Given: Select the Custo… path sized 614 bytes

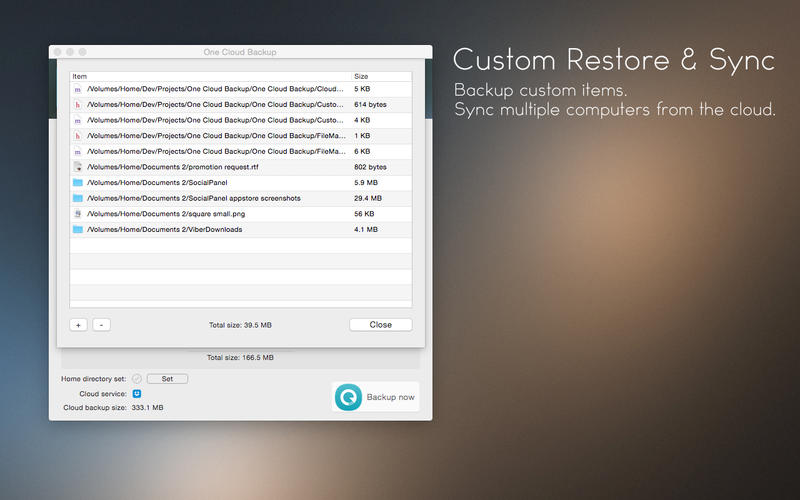Looking at the screenshot, I should (215, 105).
